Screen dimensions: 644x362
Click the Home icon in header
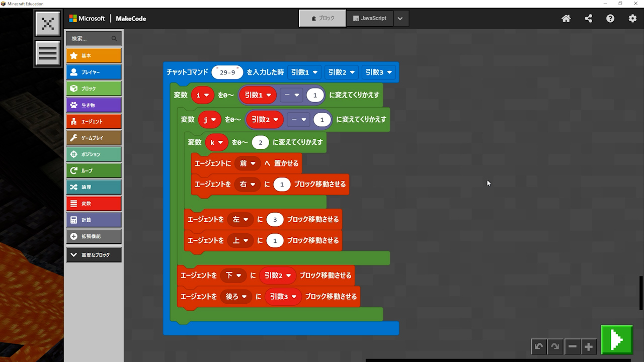(566, 19)
